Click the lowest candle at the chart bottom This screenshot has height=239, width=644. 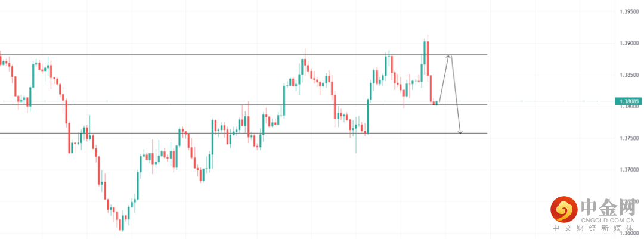coord(120,224)
